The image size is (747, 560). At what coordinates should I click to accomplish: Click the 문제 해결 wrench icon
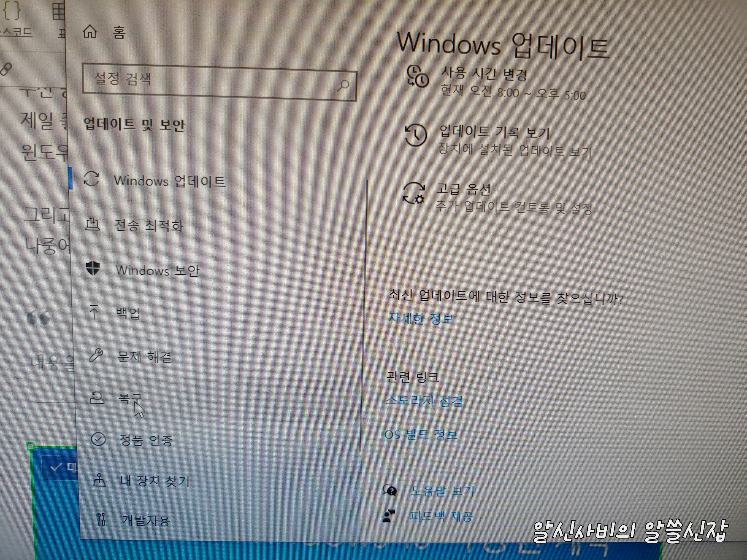pyautogui.click(x=96, y=355)
